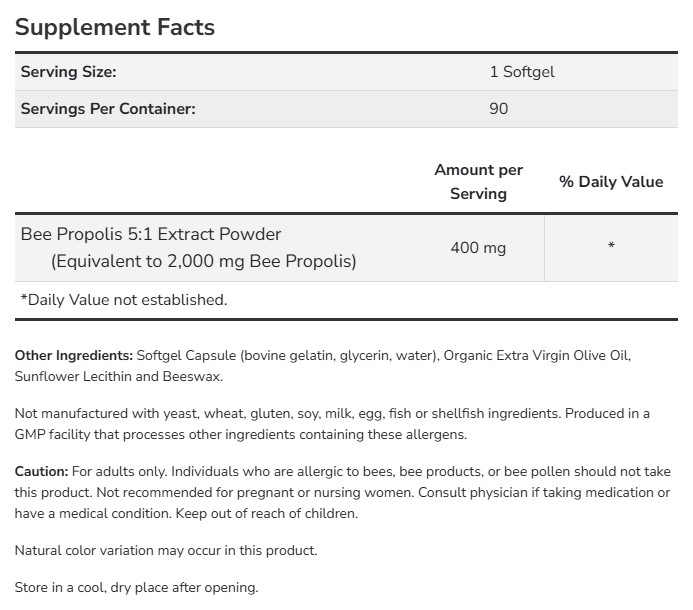Click the bold Other Ingredients label
This screenshot has height=610, width=693.
[x=74, y=355]
